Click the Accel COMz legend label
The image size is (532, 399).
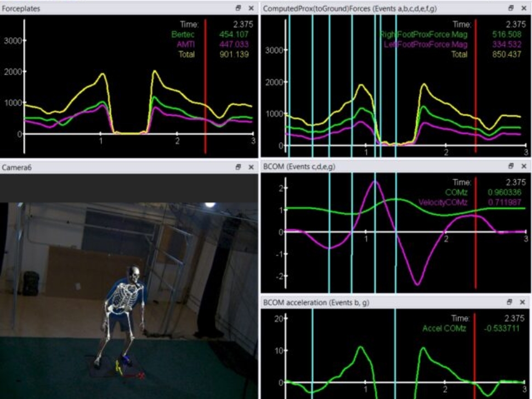point(444,328)
